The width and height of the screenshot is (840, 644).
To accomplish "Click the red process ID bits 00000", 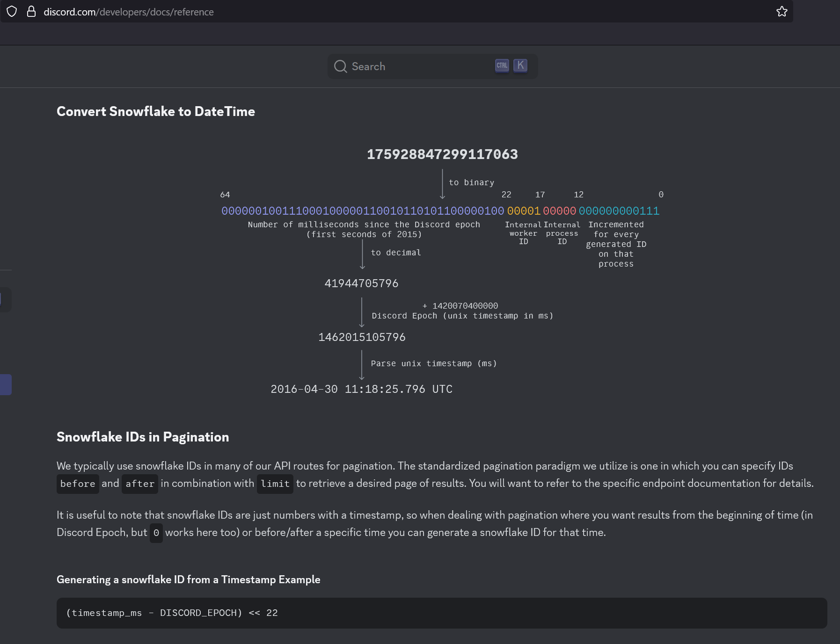I will (x=559, y=211).
